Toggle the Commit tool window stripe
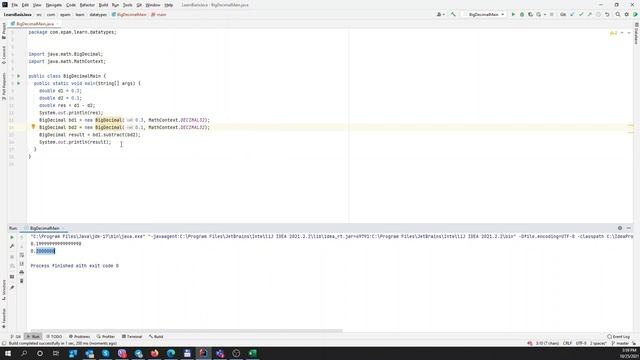The width and height of the screenshot is (640, 360). pyautogui.click(x=4, y=55)
